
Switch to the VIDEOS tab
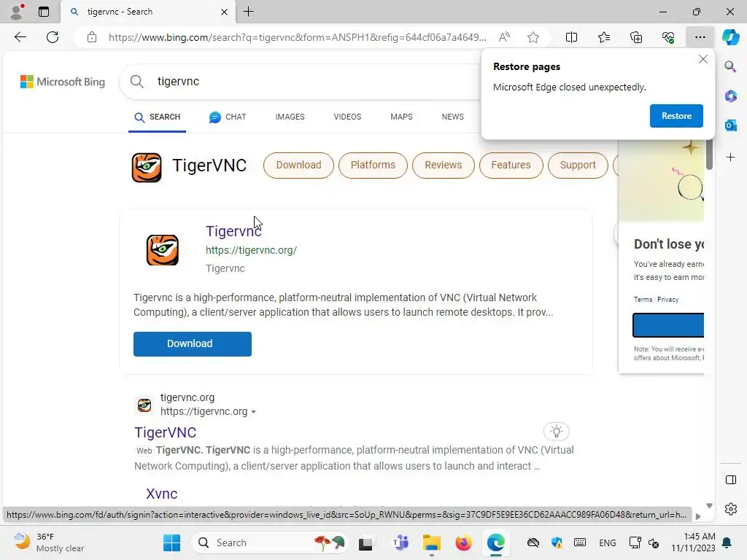click(347, 117)
